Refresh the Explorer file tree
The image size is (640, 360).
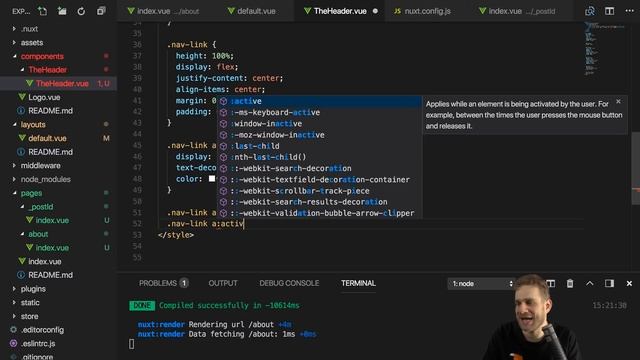coord(81,11)
